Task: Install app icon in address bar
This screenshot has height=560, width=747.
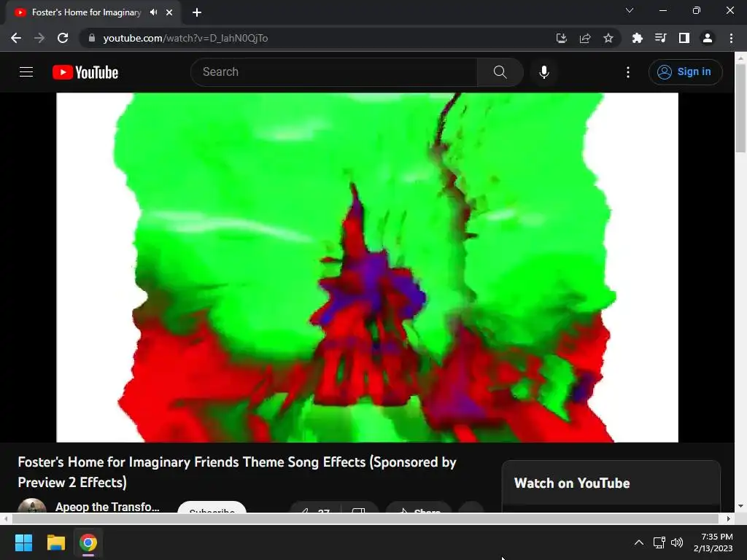Action: [x=562, y=38]
